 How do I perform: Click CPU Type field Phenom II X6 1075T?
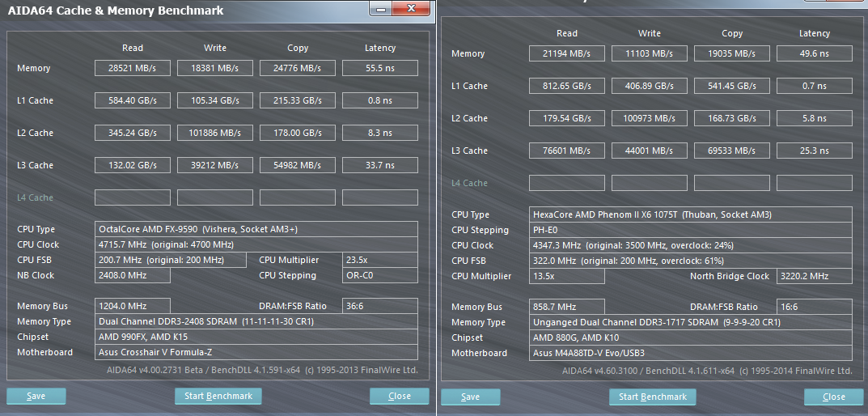(691, 215)
